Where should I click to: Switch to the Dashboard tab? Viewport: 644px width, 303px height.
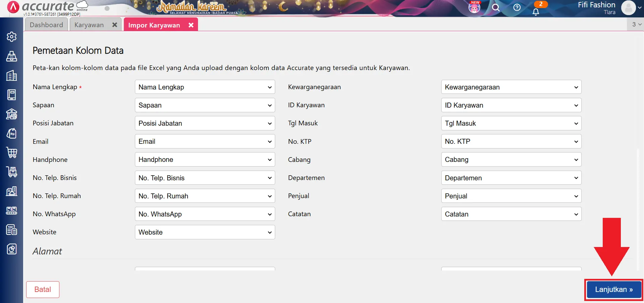point(46,24)
